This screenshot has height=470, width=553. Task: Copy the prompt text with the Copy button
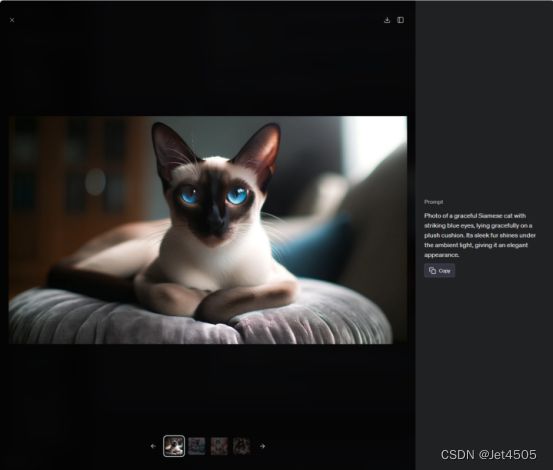pyautogui.click(x=439, y=271)
